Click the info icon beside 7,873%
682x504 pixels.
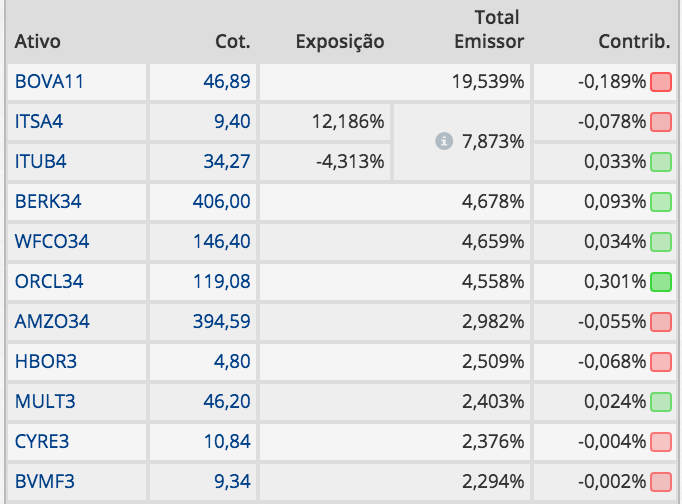444,142
